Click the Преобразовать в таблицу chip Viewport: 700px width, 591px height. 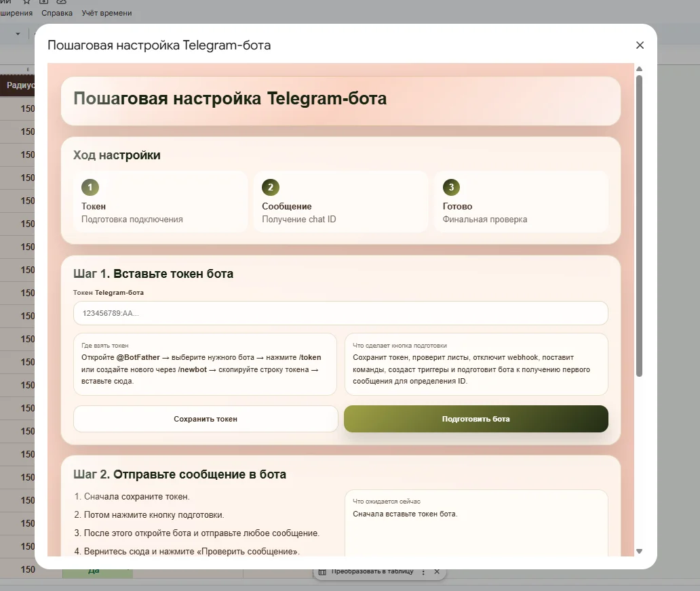point(372,571)
